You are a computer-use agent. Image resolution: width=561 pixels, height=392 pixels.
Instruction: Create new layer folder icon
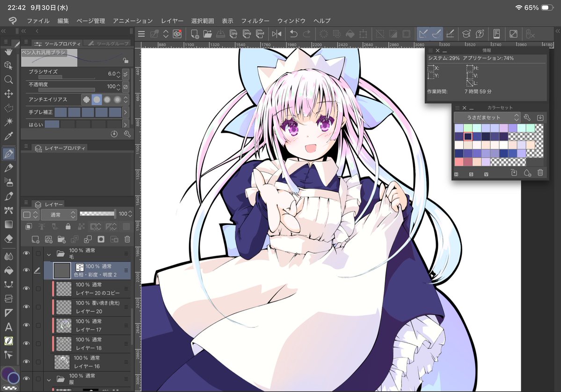coord(62,240)
